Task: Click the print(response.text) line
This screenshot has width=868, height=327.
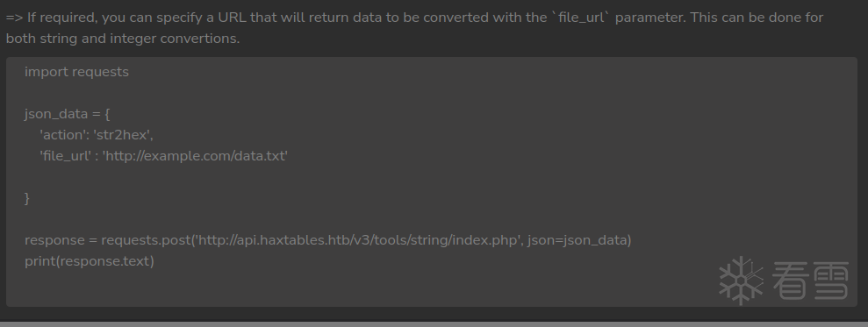Action: tap(90, 261)
